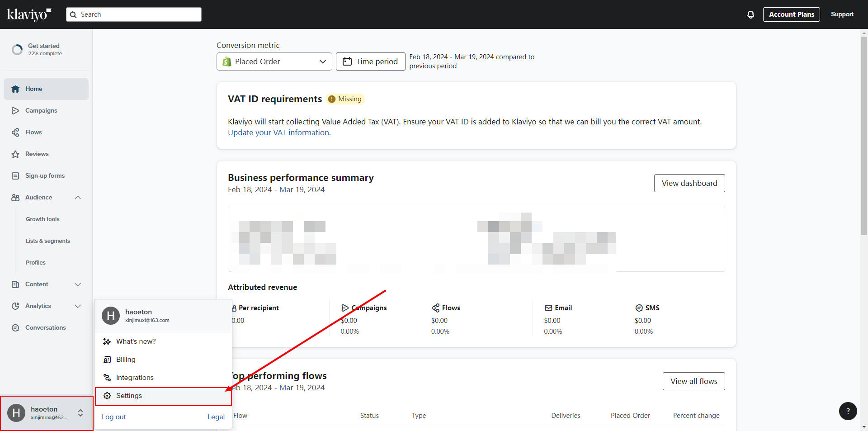Click the page vertical scrollbar thumb

click(x=864, y=136)
